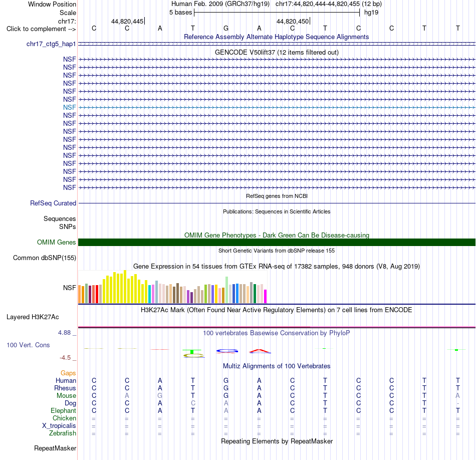The height and width of the screenshot is (460, 476).
Task: Open OMIM Gene Phenotypes track title
Action: (x=277, y=236)
